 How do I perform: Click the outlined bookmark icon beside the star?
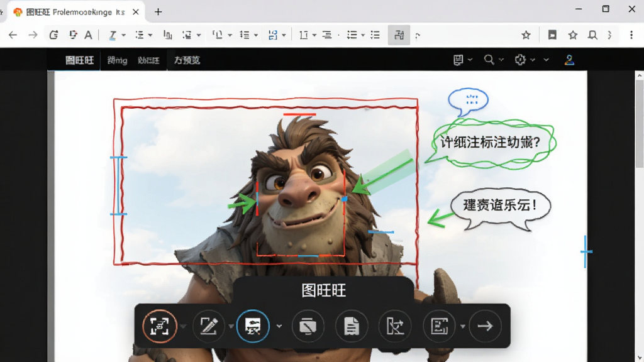[x=592, y=35]
